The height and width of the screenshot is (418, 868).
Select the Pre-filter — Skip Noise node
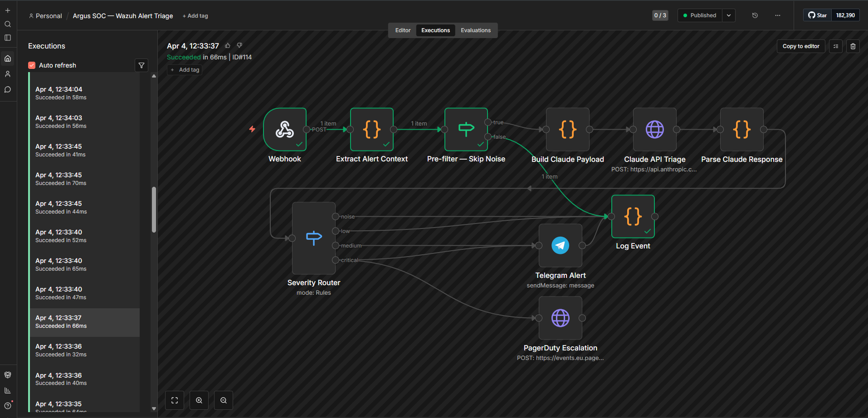[466, 129]
